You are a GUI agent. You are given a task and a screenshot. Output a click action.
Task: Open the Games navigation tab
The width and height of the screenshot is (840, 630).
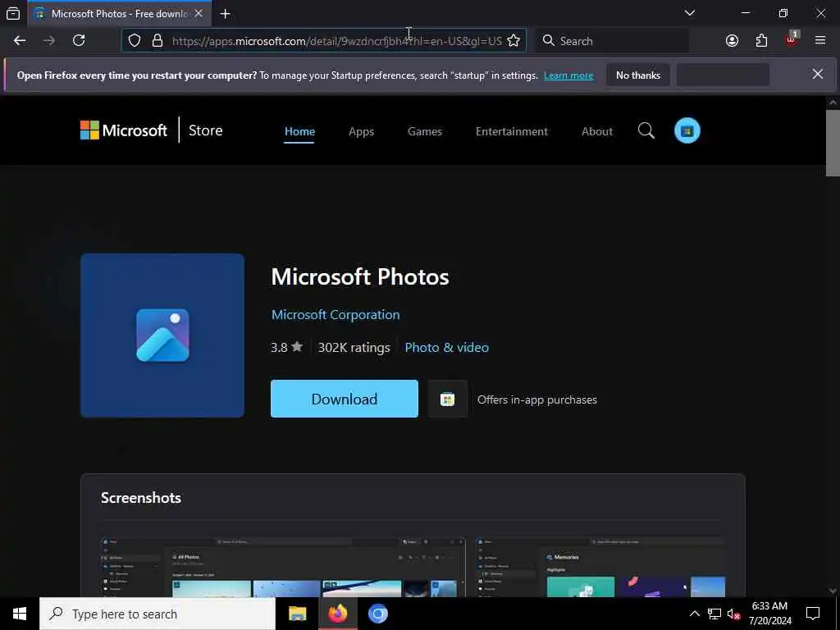click(x=425, y=132)
